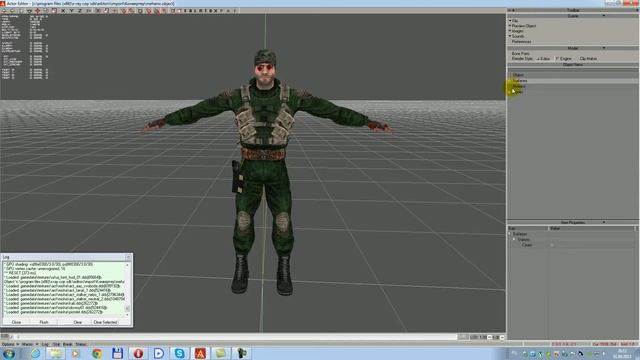Toggle the Y axis button in toolbar
The width and height of the screenshot is (640, 360).
(71, 11)
